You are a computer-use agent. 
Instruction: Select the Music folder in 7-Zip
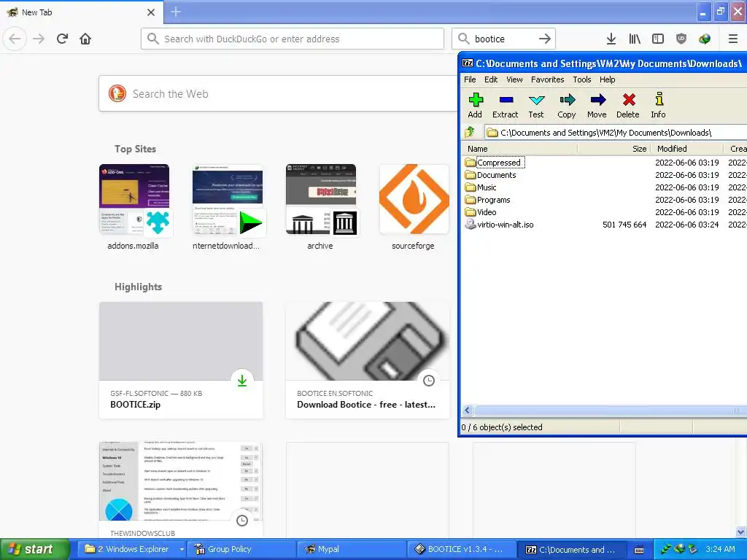(487, 187)
